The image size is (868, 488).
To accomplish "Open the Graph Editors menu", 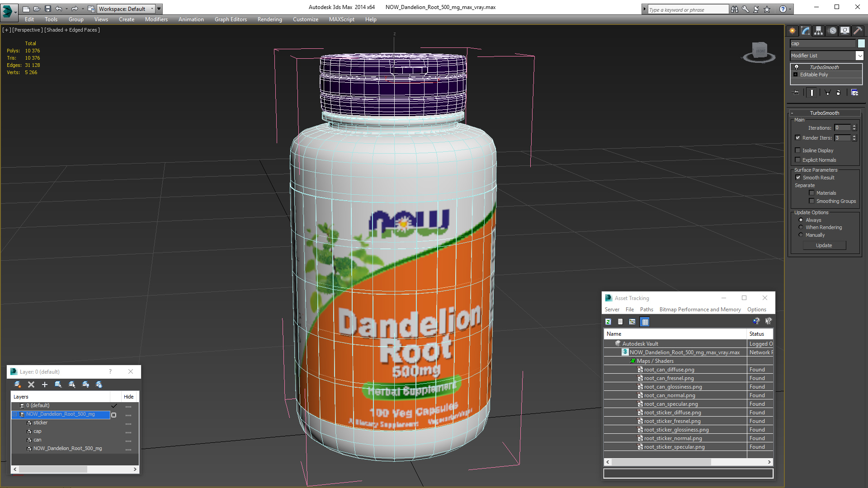I will click(231, 19).
